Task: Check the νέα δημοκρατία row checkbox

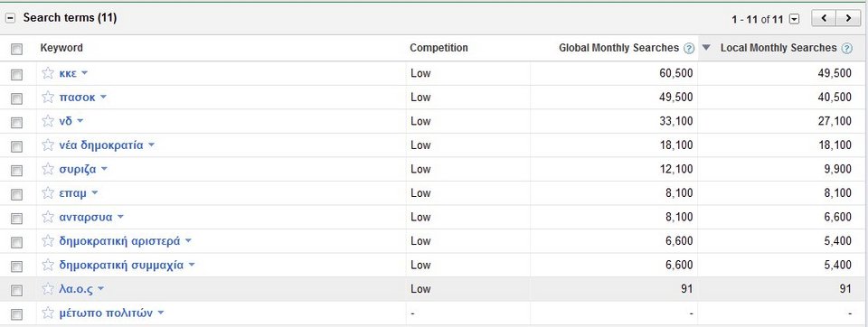Action: point(16,146)
